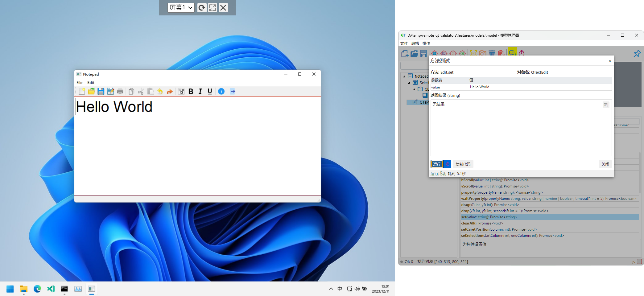Expand the Select node in object tree
The width and height of the screenshot is (644, 296).
tap(409, 83)
